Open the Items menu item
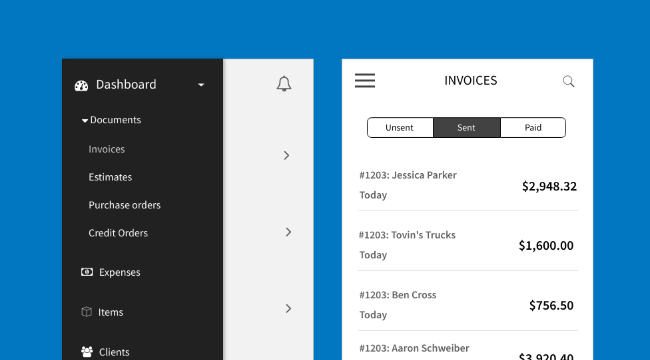 (x=110, y=312)
